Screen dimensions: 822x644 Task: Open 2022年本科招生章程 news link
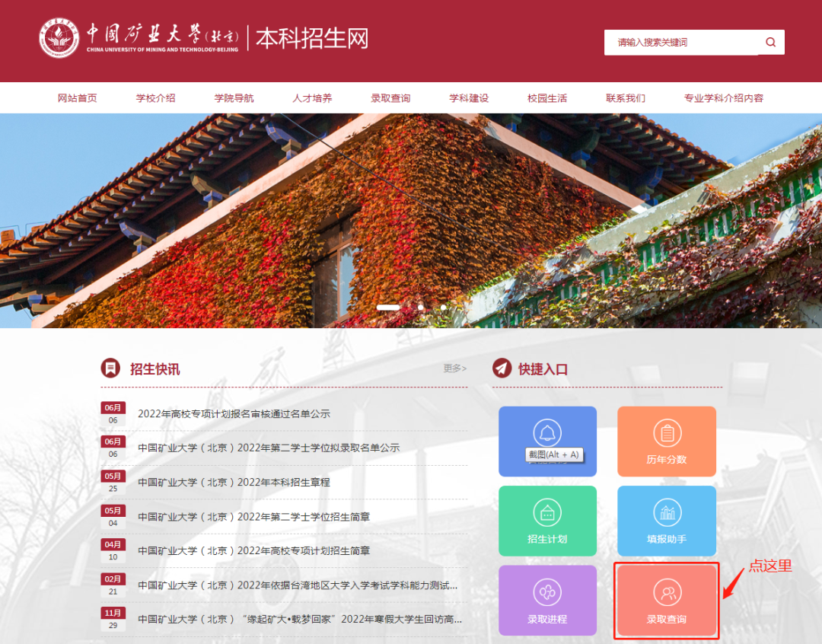pyautogui.click(x=234, y=482)
